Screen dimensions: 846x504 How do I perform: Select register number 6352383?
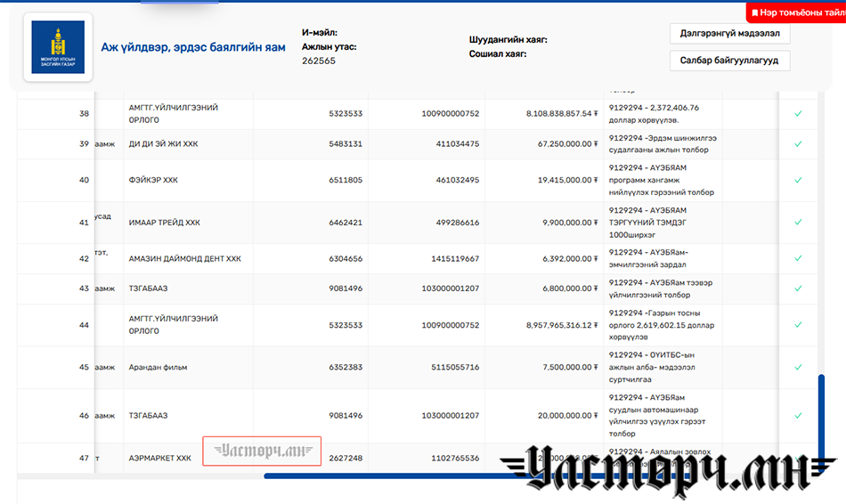[x=346, y=367]
